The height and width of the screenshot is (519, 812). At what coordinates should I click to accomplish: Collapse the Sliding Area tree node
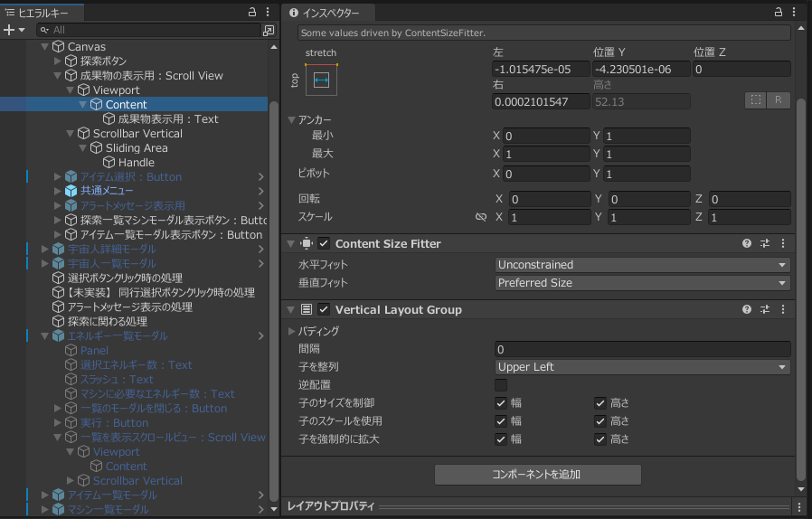coord(83,148)
